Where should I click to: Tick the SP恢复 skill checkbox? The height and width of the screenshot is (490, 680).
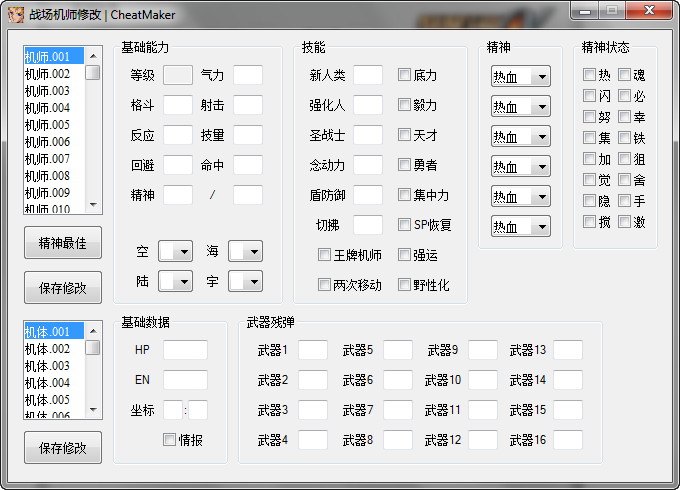click(x=405, y=225)
